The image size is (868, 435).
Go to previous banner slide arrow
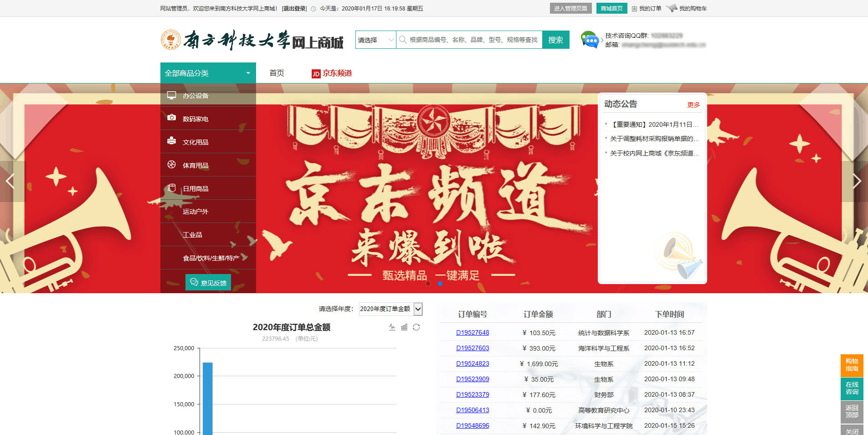pos(11,181)
